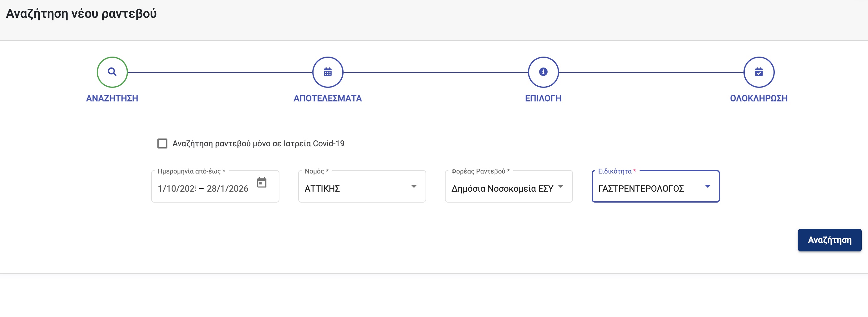Jump to the ΟΛΟΚΛΗΡΩΣΗ step label
This screenshot has height=317, width=868.
[x=758, y=98]
